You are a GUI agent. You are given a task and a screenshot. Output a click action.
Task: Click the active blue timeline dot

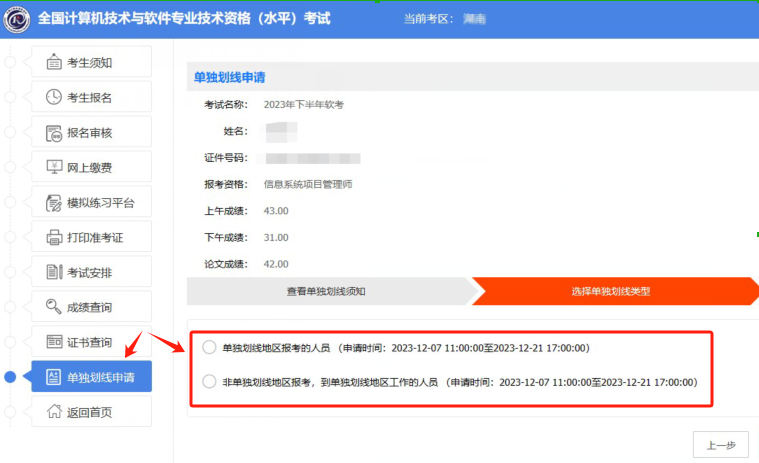point(10,377)
